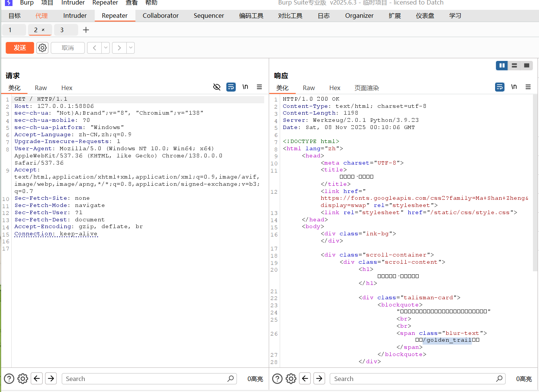This screenshot has height=392, width=539.
Task: Open the 仪表盘 Dashboard tab
Action: pos(425,16)
